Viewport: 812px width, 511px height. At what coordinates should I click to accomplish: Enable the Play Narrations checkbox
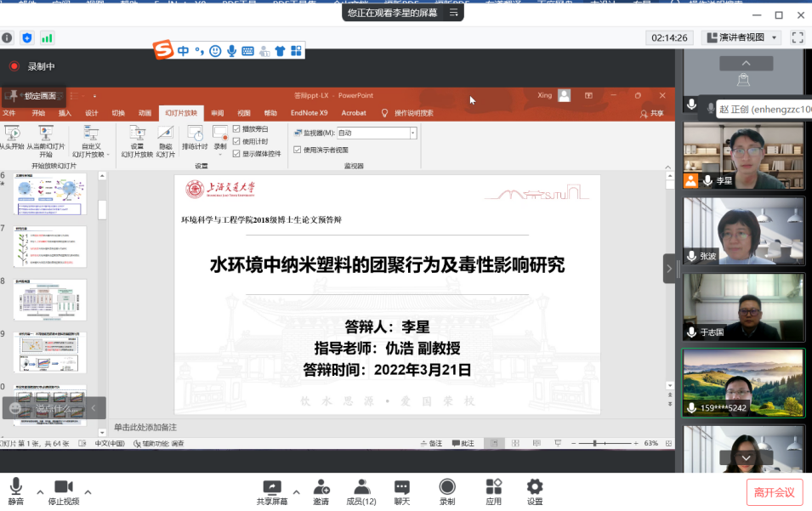(235, 130)
